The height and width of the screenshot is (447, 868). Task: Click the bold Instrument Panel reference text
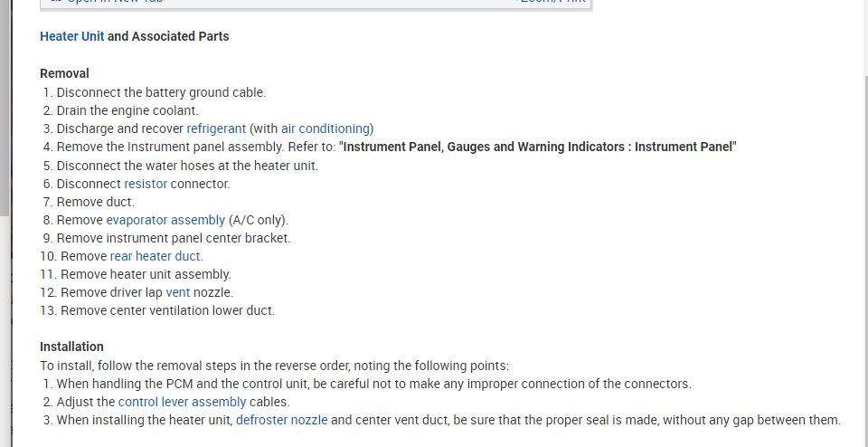(538, 147)
